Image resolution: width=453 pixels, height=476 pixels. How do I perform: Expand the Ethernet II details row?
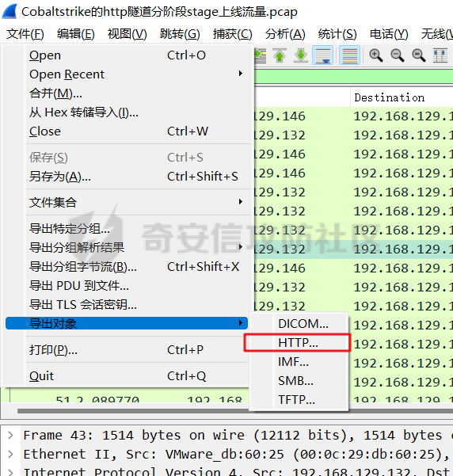pos(10,454)
